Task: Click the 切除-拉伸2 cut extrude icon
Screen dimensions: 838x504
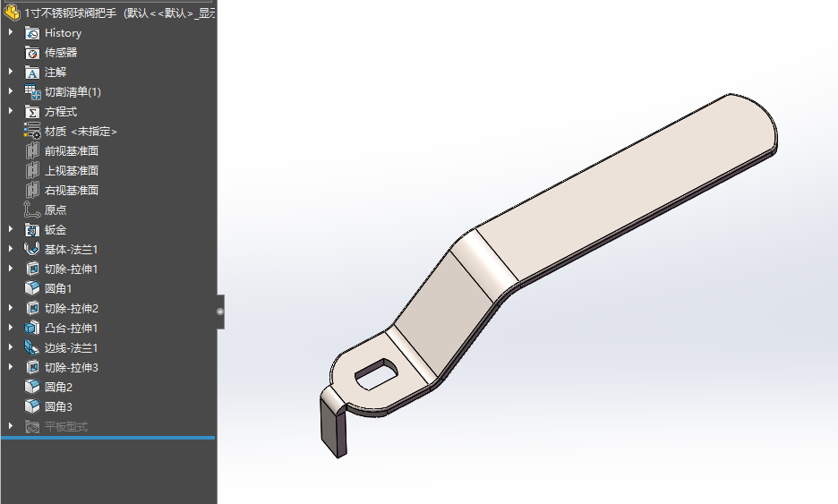Action: [32, 308]
